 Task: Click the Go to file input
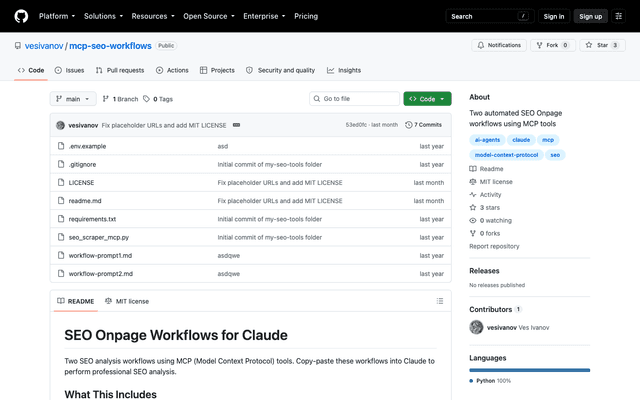(354, 99)
